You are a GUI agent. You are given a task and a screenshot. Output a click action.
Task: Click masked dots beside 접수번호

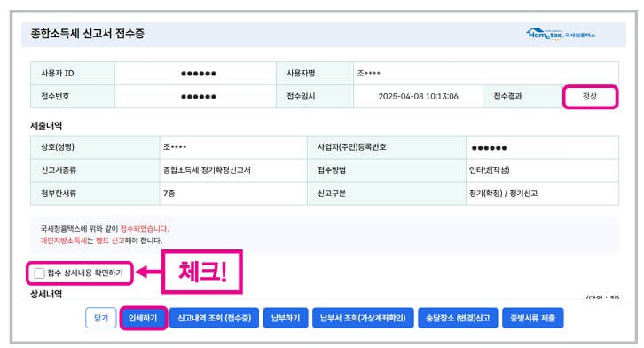coord(199,97)
